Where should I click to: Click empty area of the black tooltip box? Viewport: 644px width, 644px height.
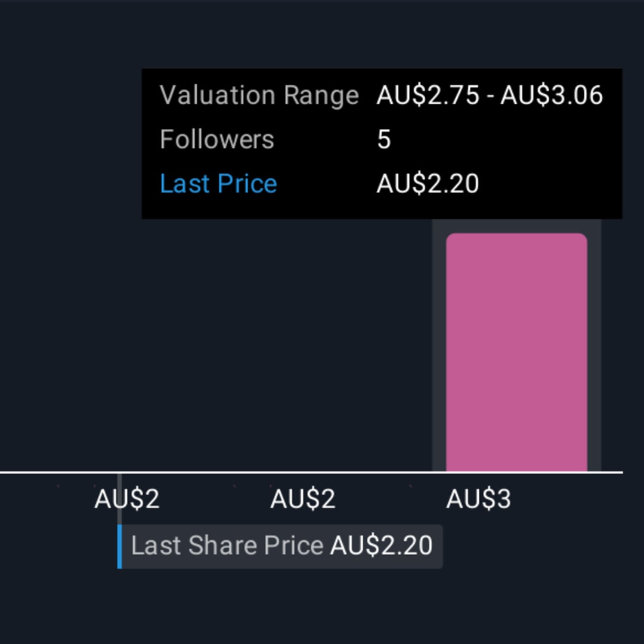click(x=534, y=165)
